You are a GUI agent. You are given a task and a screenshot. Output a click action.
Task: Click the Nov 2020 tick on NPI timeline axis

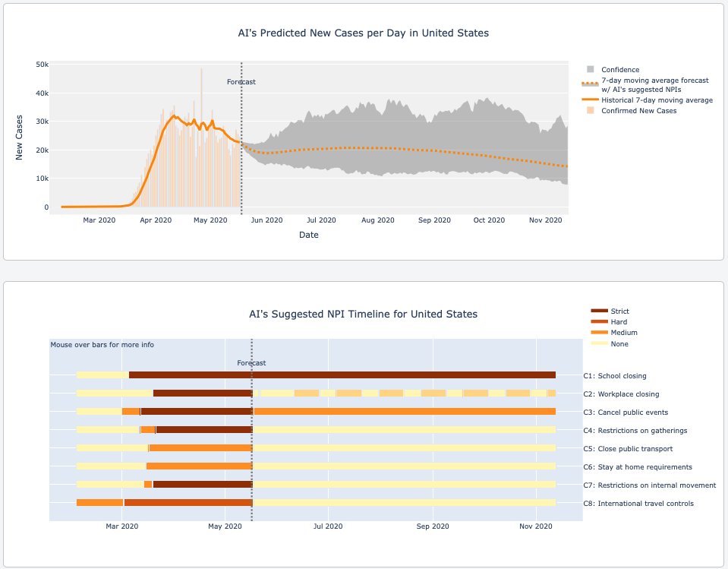point(536,526)
